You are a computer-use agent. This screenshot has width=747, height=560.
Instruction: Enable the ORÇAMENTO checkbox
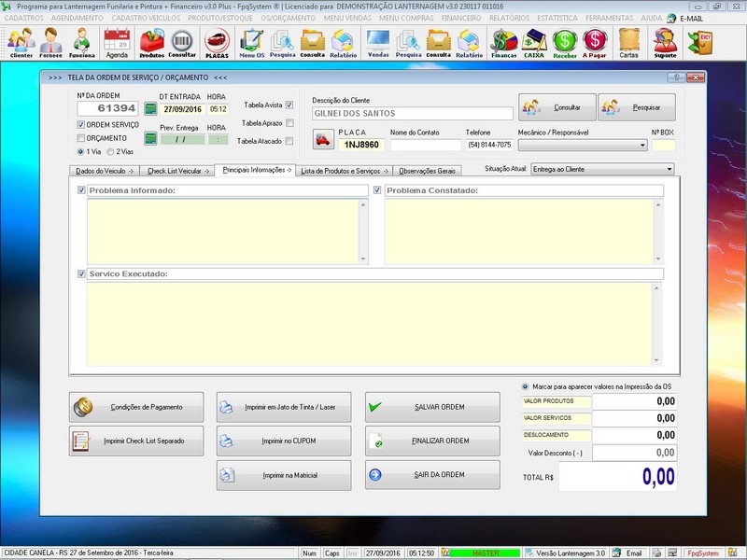click(81, 138)
